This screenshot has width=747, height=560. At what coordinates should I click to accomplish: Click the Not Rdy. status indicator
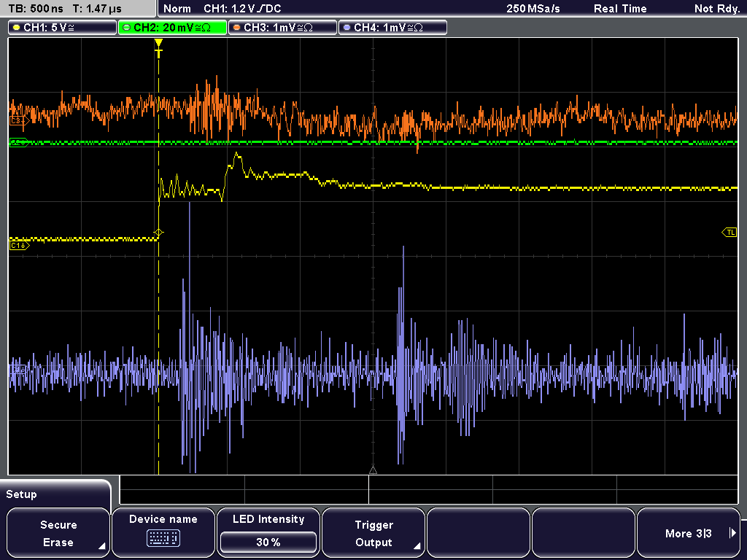(x=717, y=9)
